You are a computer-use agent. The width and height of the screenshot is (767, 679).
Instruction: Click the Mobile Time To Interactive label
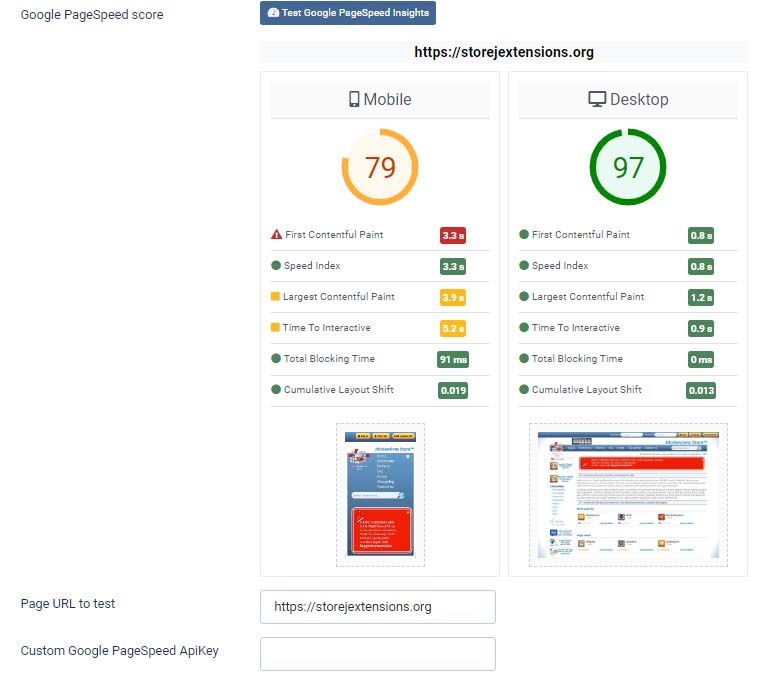[x=326, y=327]
